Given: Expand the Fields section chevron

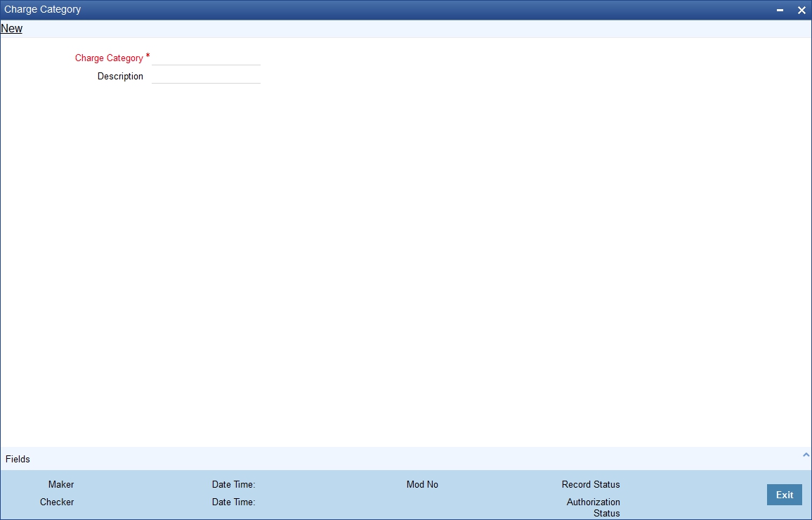Looking at the screenshot, I should 806,455.
